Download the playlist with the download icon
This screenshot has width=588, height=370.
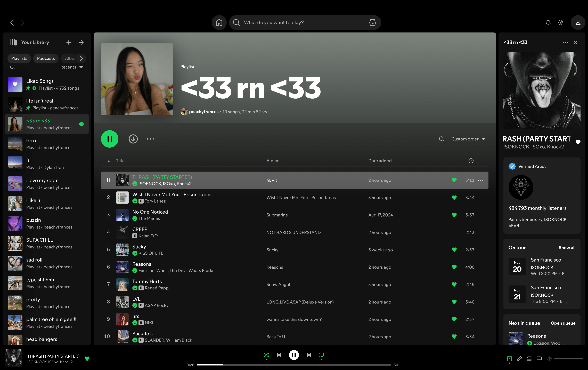tap(133, 139)
